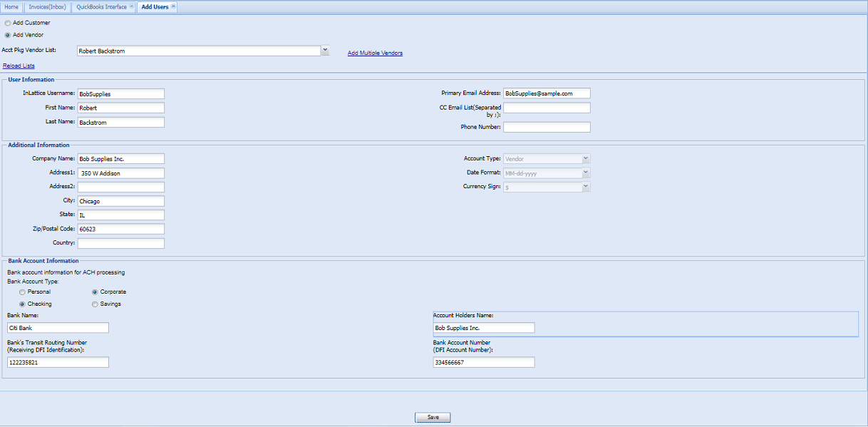
Task: Focus the CC Email List field
Action: click(547, 108)
